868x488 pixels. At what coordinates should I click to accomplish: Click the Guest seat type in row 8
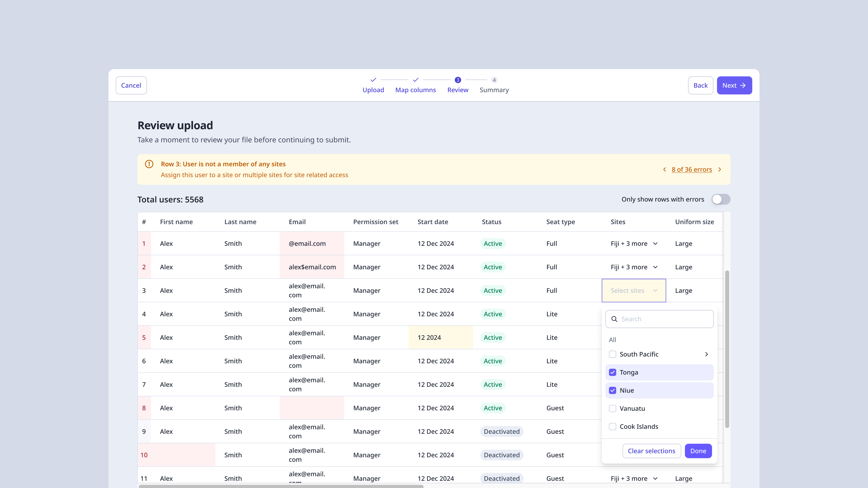(555, 408)
